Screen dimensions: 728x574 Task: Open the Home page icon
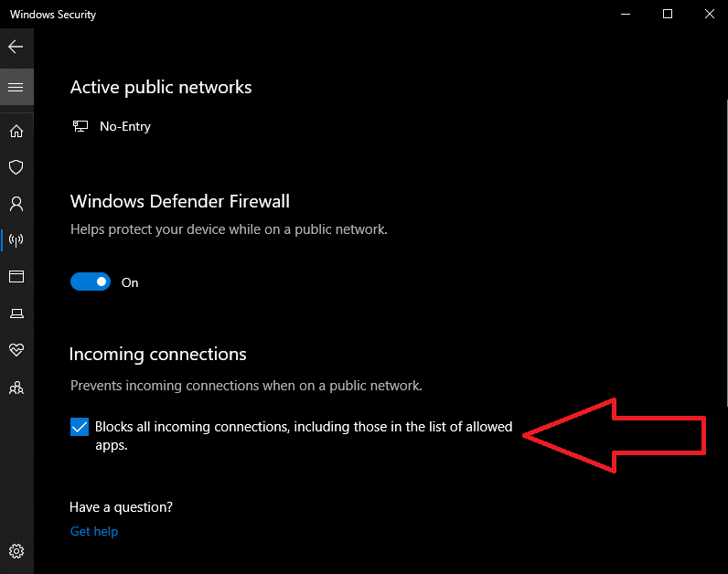[16, 132]
